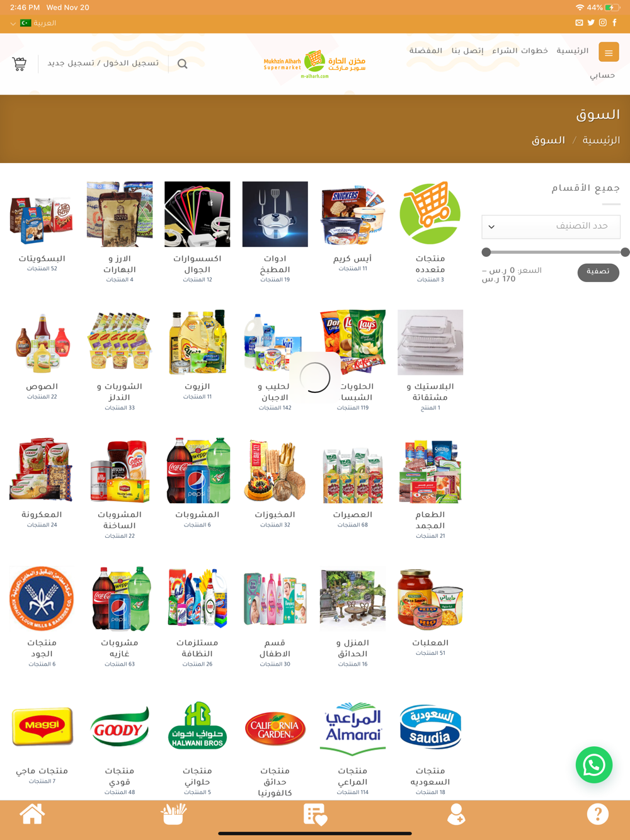Open the أيس كريم category thumbnail
Viewport: 630px width, 840px height.
pos(353,214)
